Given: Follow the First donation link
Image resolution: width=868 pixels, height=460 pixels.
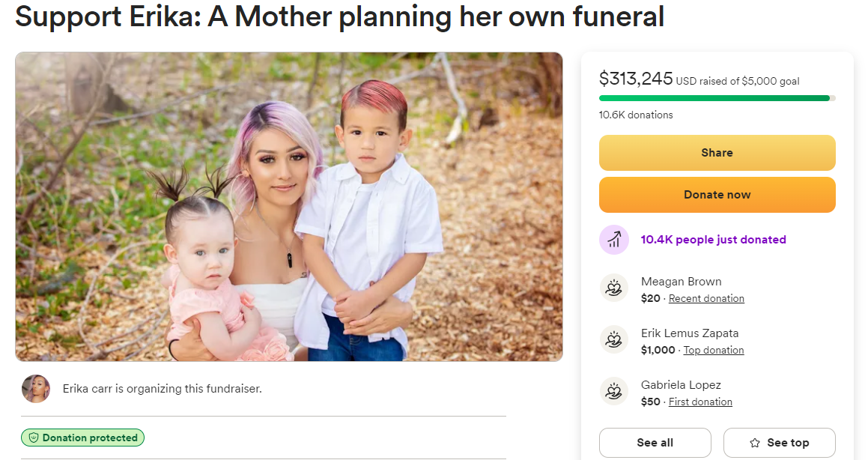Looking at the screenshot, I should pos(700,402).
